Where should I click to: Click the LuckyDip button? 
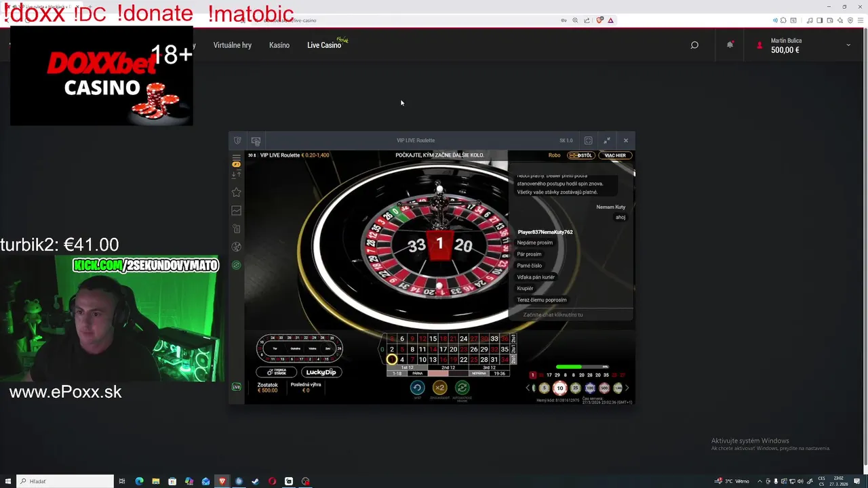321,372
